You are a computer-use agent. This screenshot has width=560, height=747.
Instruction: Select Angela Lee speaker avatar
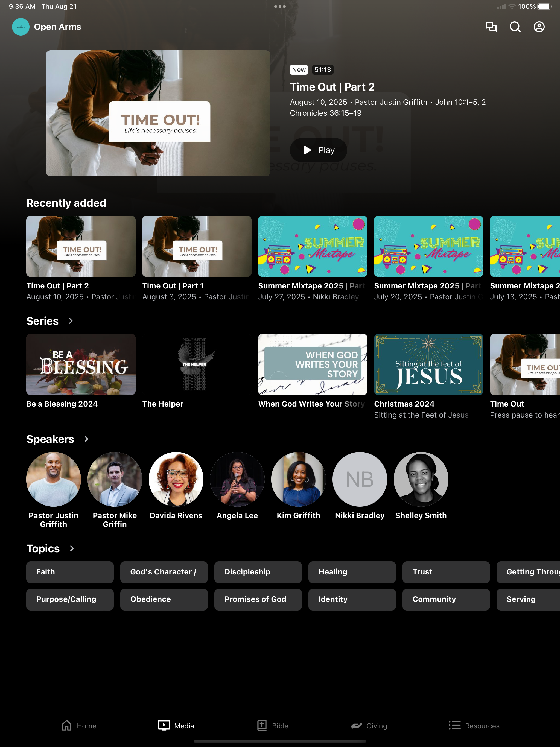(237, 479)
